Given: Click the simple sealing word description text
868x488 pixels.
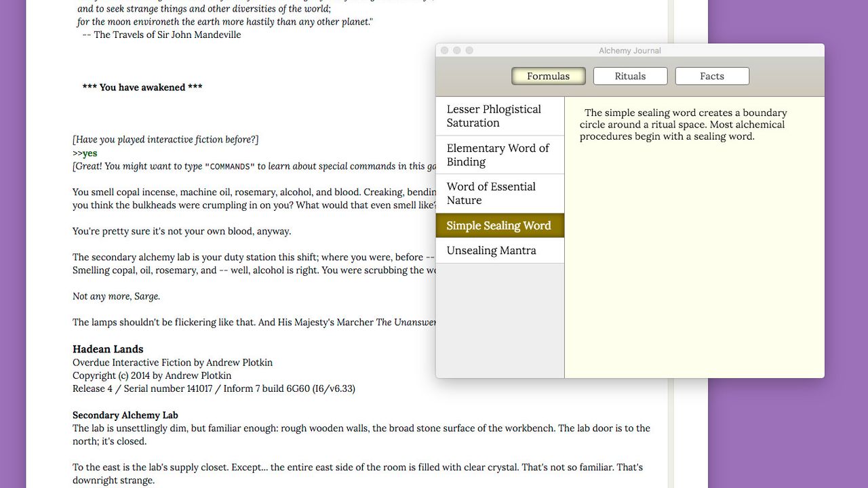Looking at the screenshot, I should [x=682, y=125].
